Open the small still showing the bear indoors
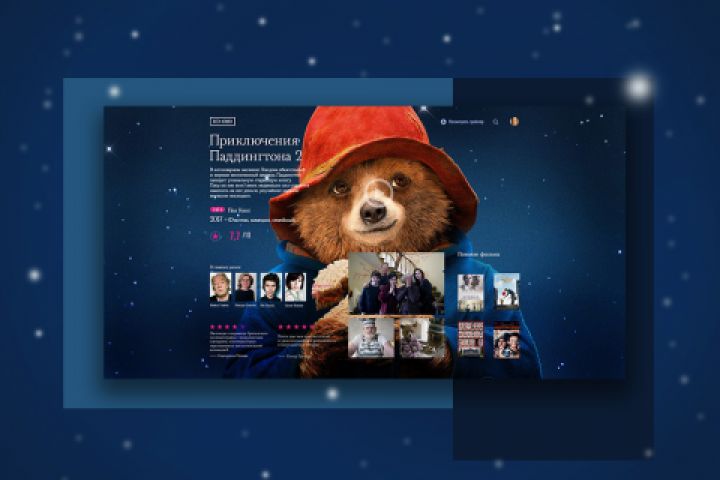Screen dimensions: 720x480 point(420,338)
